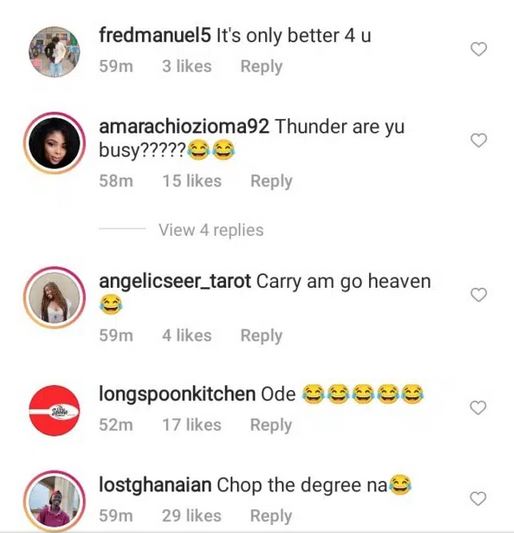Reply to amarachiozioma92's Thunder comment
Screen dimensions: 514x533
pos(271,181)
